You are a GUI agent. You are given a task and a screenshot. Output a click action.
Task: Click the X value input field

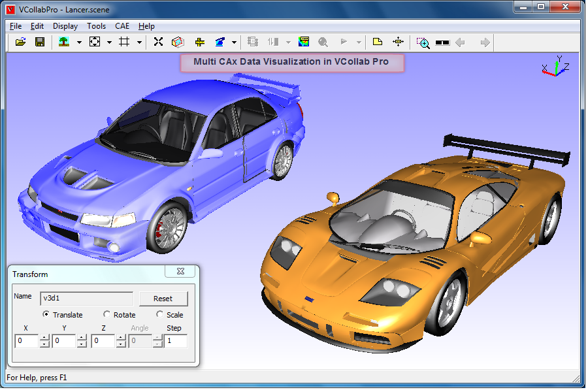(x=27, y=341)
